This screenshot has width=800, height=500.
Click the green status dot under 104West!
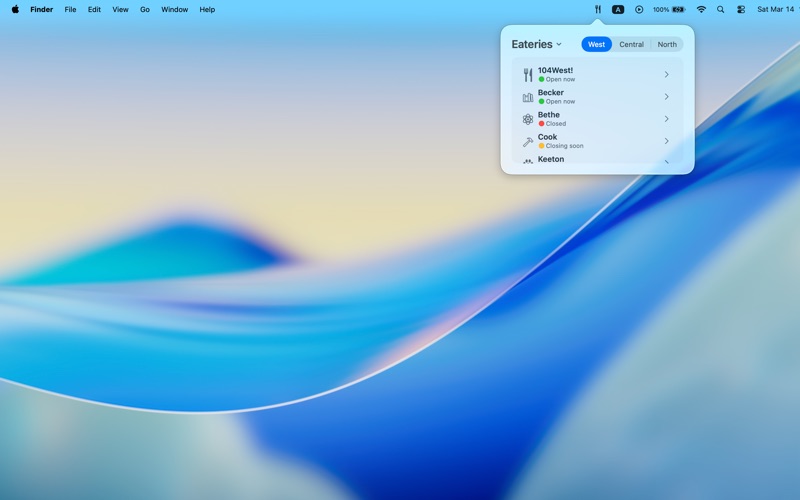pos(541,79)
